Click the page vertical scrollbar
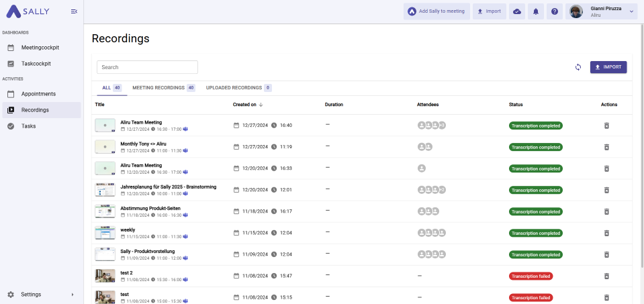The width and height of the screenshot is (644, 304). [x=642, y=148]
